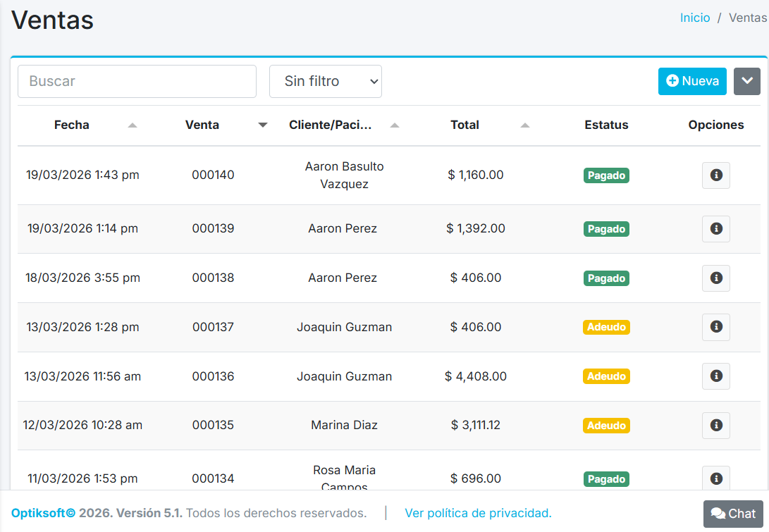Expand the options next to Nueva

click(746, 82)
